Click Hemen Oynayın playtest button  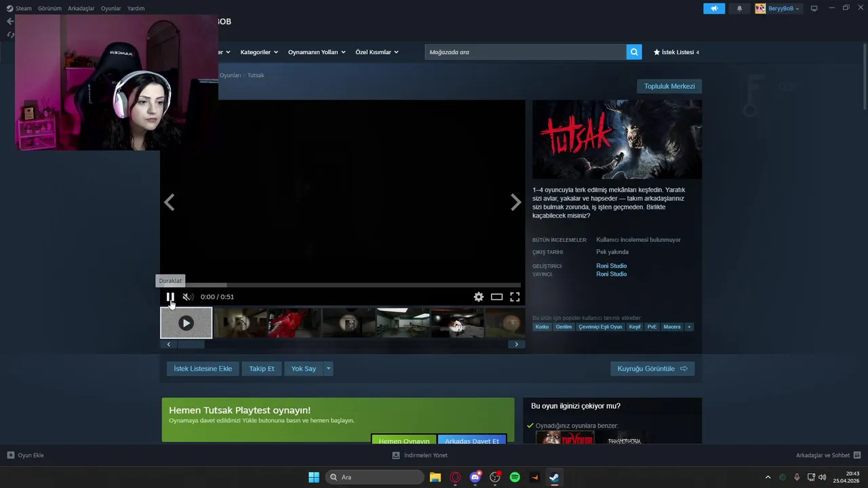click(404, 439)
